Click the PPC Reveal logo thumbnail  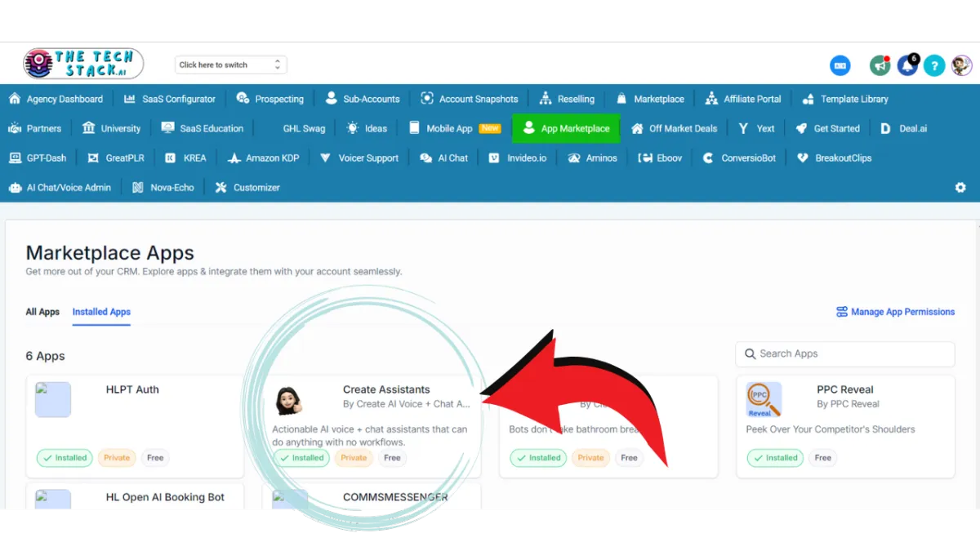coord(764,399)
